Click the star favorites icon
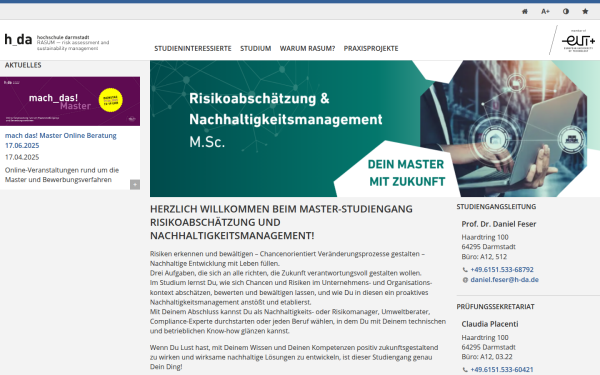 click(585, 11)
